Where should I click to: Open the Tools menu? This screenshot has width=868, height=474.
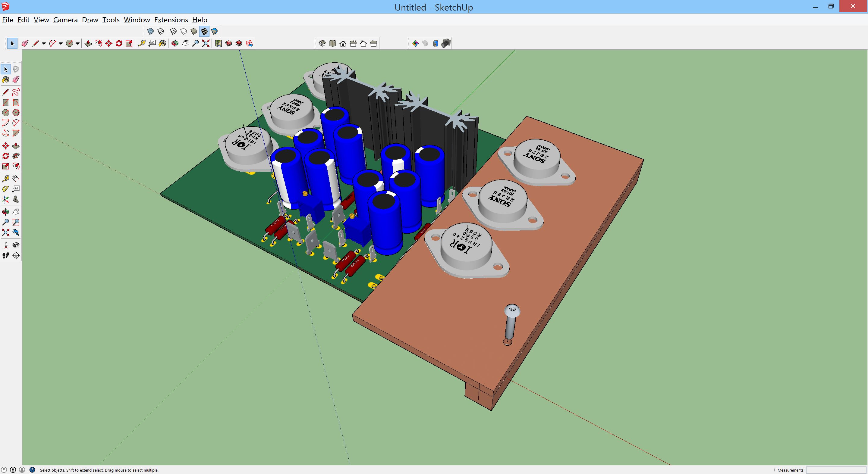tap(111, 20)
